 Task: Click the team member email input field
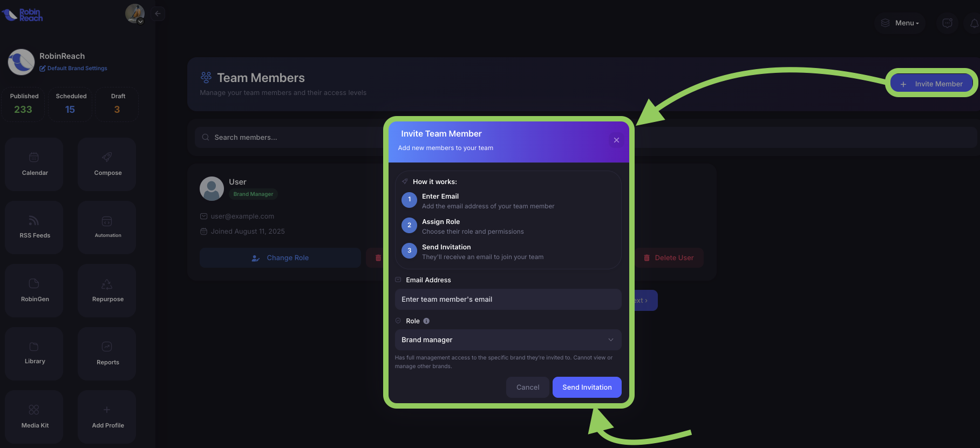pos(508,300)
